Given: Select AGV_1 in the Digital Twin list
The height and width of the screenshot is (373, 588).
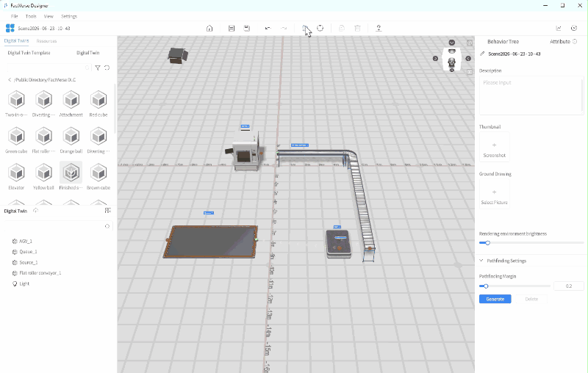Looking at the screenshot, I should [x=26, y=241].
